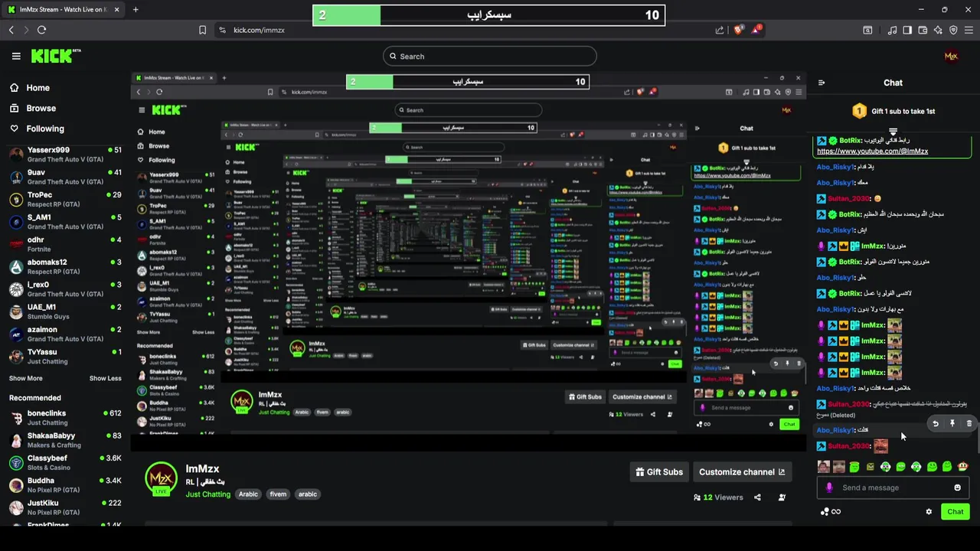Open the emoji picker in the message box

pos(957,487)
